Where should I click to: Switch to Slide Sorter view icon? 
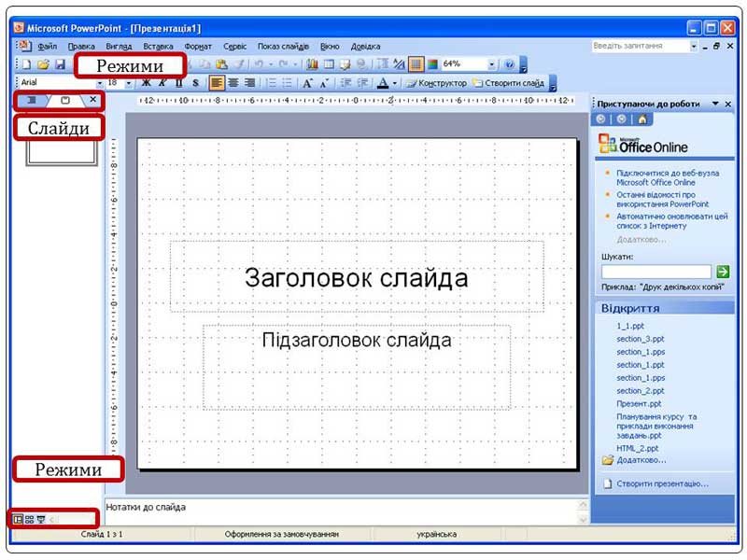point(29,519)
